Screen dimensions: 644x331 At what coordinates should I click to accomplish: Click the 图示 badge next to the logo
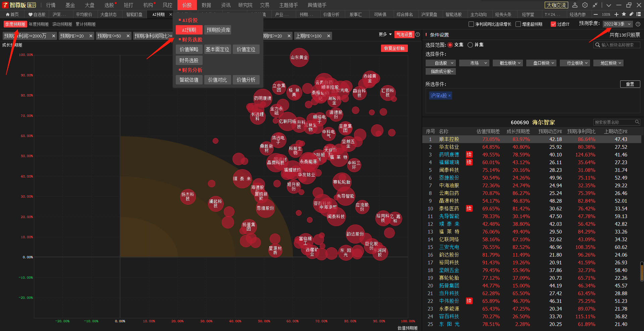(x=32, y=5)
